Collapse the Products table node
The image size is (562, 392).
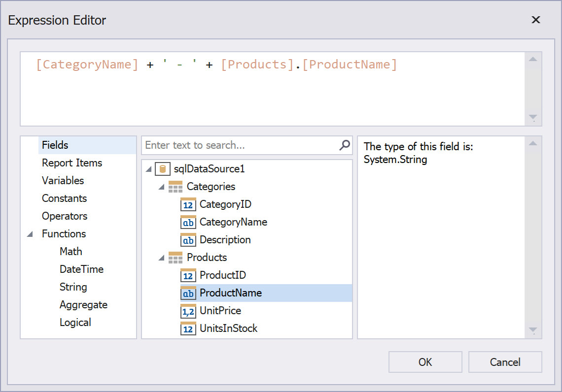[x=161, y=258]
